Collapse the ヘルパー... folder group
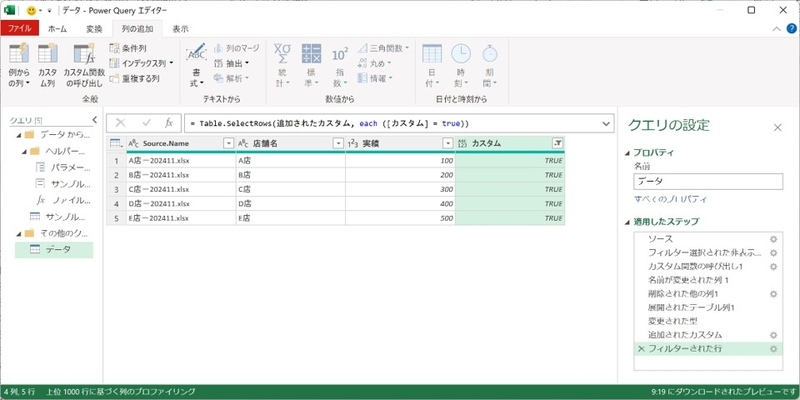Screen dimensions: 800x400 [24, 152]
